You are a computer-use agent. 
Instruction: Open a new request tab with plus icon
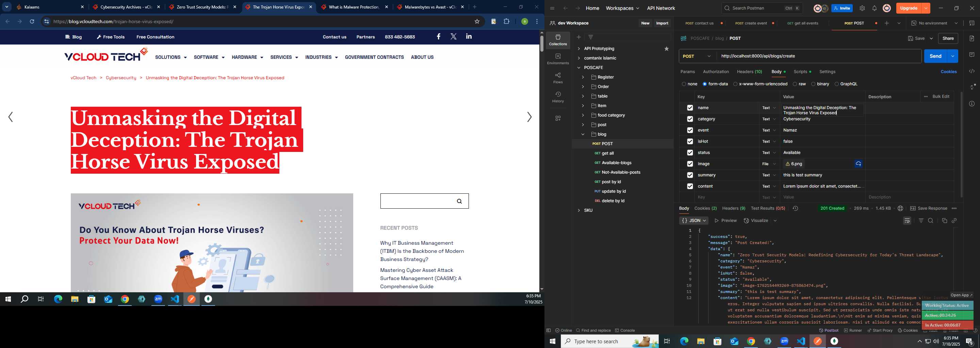(887, 23)
